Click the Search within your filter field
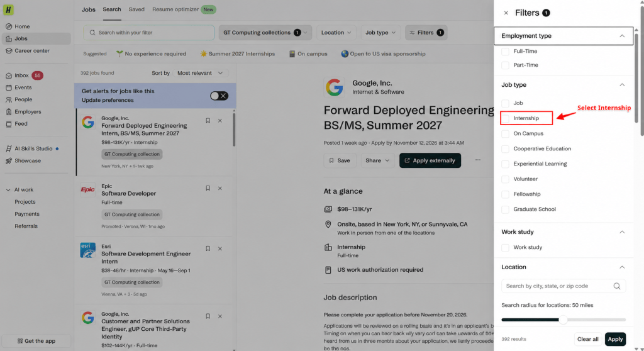This screenshot has width=644, height=351. [148, 33]
